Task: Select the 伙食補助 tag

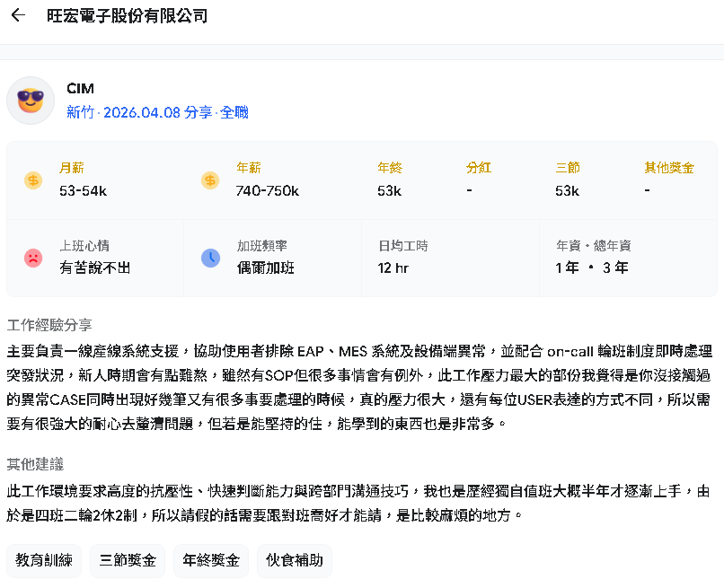Action: pyautogui.click(x=295, y=560)
